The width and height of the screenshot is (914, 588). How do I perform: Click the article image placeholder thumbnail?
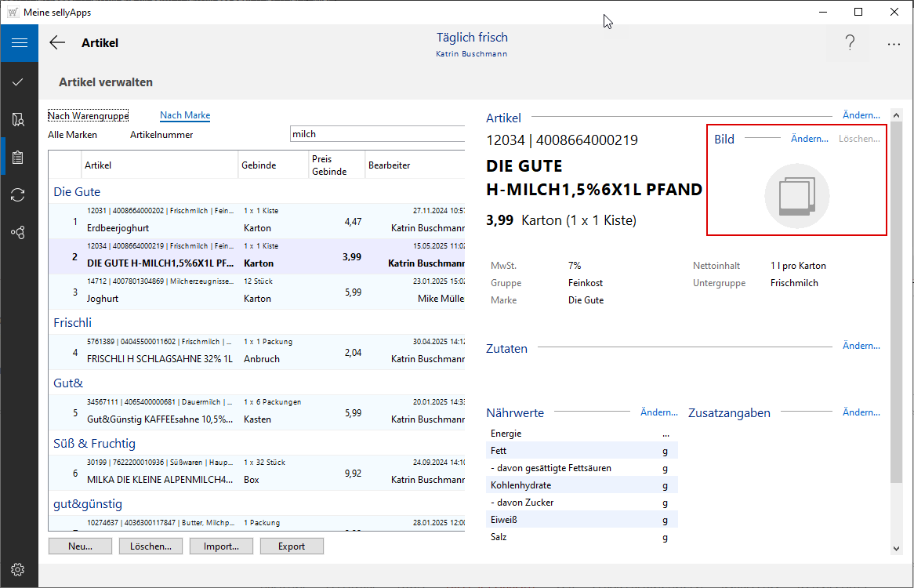tap(796, 196)
